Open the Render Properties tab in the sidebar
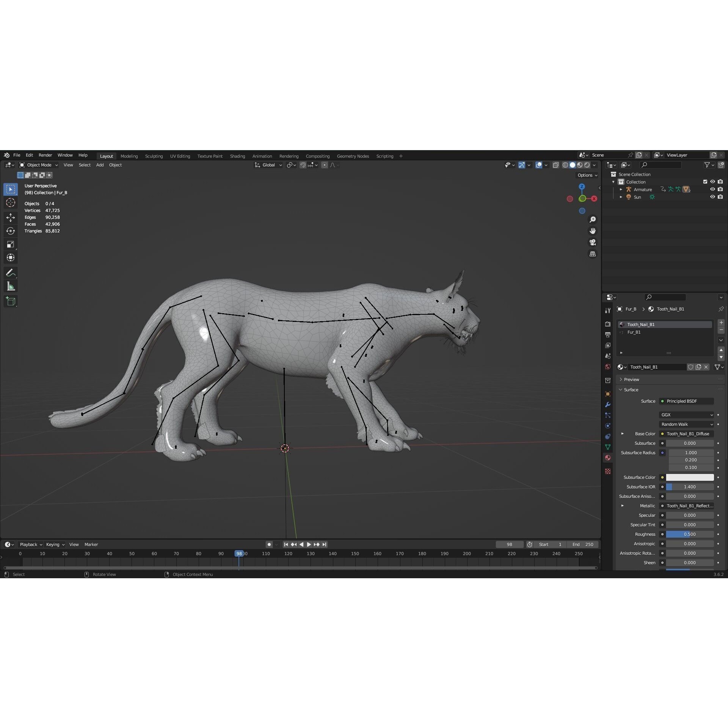Viewport: 728px width, 728px height. (x=608, y=324)
